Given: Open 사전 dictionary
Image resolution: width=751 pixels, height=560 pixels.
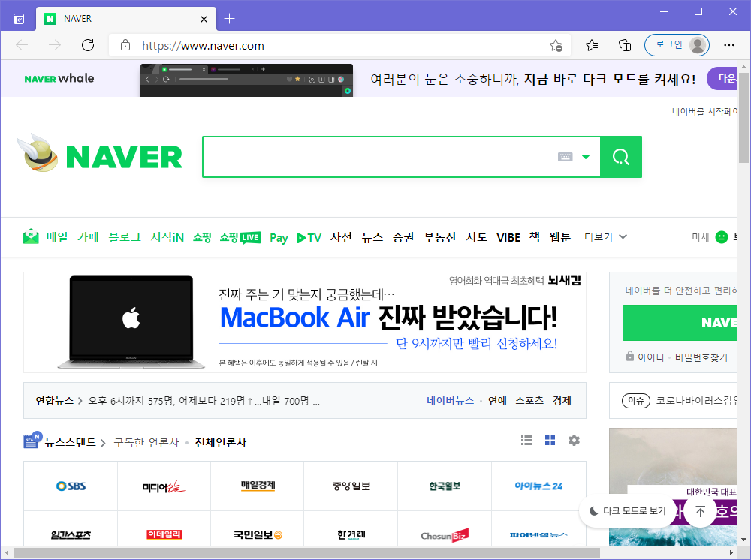Looking at the screenshot, I should [341, 237].
